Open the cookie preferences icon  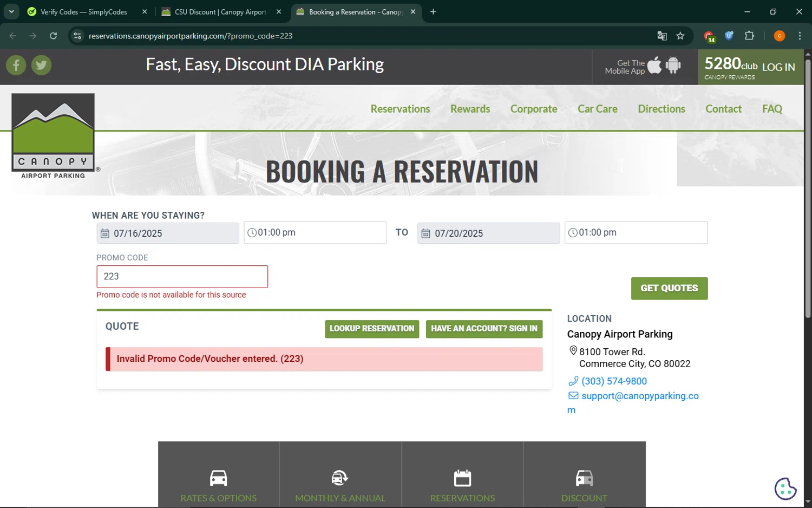click(785, 489)
